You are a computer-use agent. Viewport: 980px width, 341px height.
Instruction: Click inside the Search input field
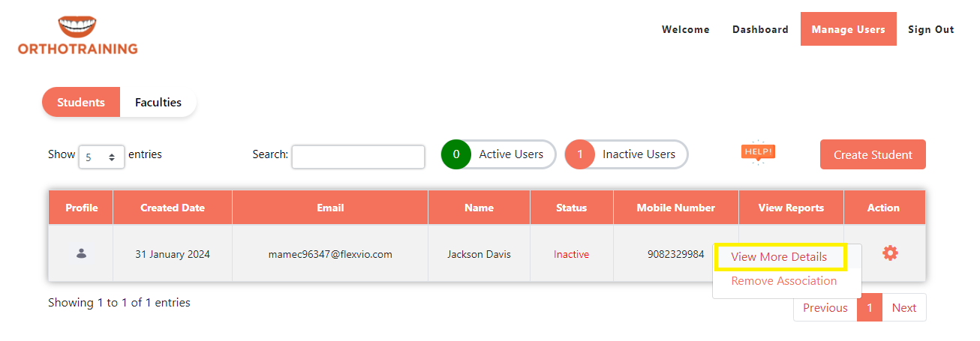tap(358, 157)
